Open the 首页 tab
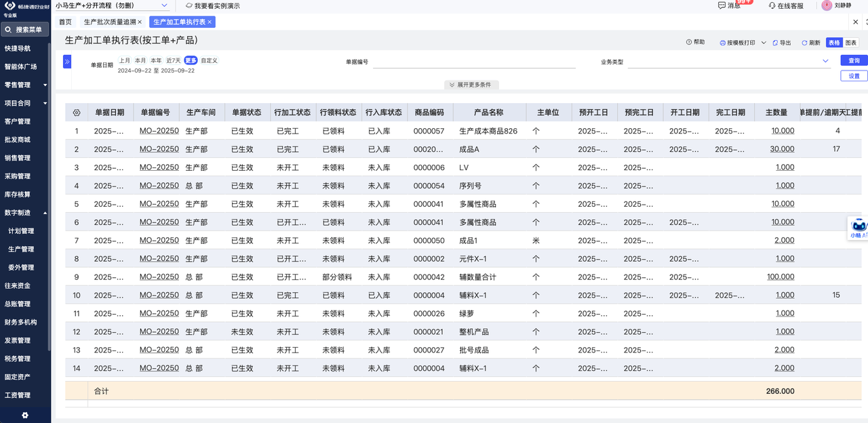868x423 pixels. pos(65,22)
